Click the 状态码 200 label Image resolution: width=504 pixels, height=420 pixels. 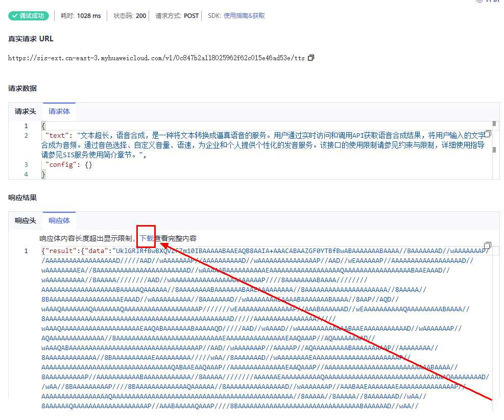[x=130, y=16]
